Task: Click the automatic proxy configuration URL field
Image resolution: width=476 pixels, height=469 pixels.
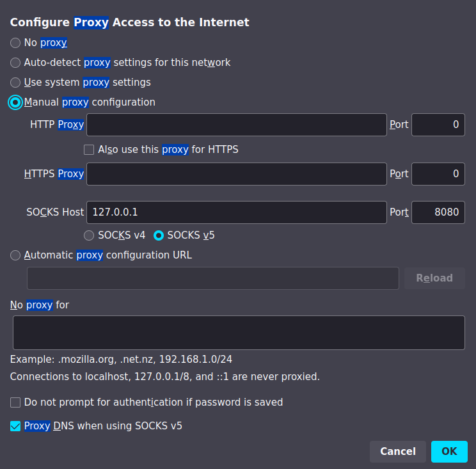Action: [212, 278]
